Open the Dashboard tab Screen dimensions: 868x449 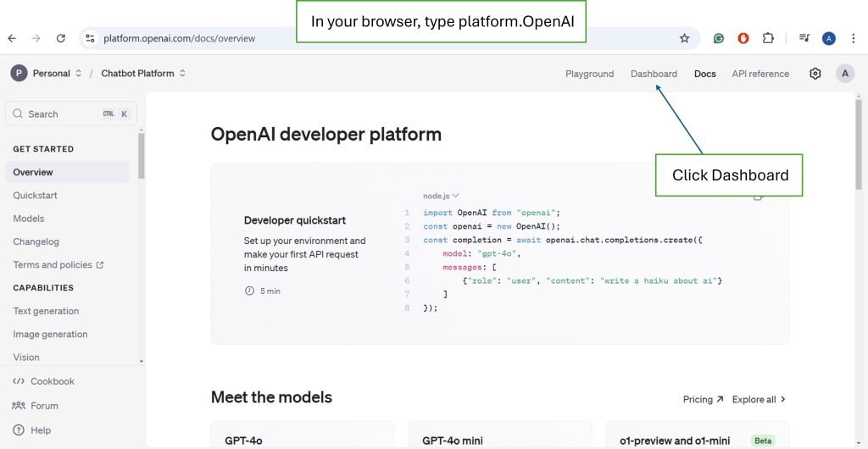coord(654,74)
